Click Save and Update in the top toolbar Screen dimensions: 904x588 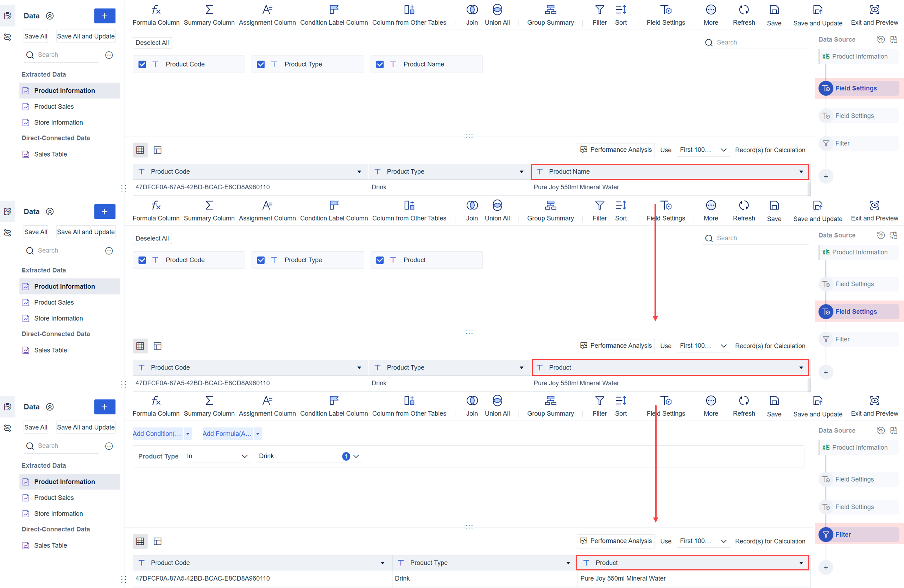(817, 15)
